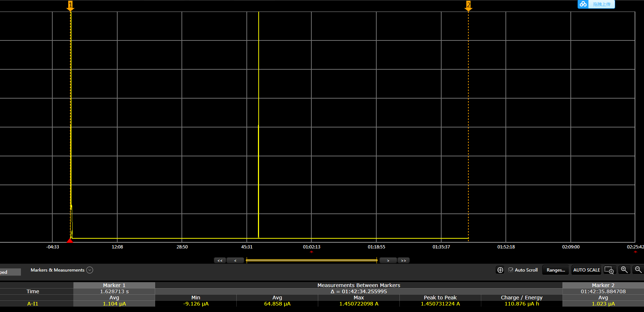The image size is (644, 312).
Task: Jump to start with the << button
Action: pyautogui.click(x=220, y=260)
